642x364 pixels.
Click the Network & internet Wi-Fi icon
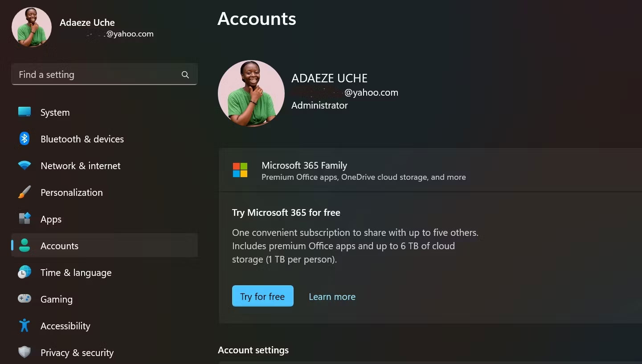click(24, 166)
